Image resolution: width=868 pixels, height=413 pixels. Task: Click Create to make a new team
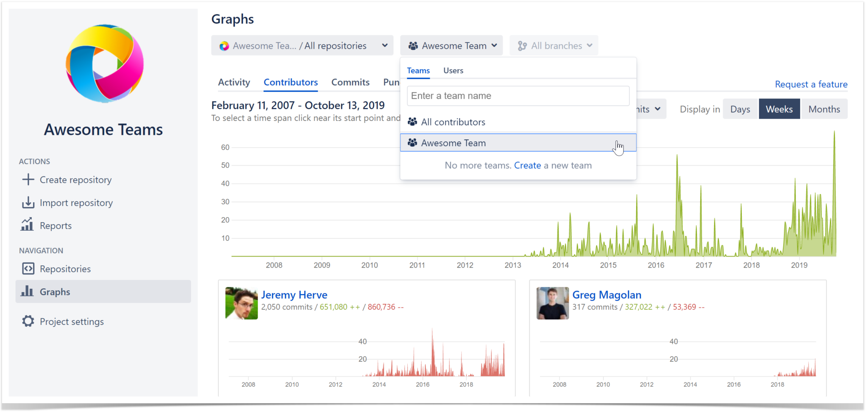[527, 165]
